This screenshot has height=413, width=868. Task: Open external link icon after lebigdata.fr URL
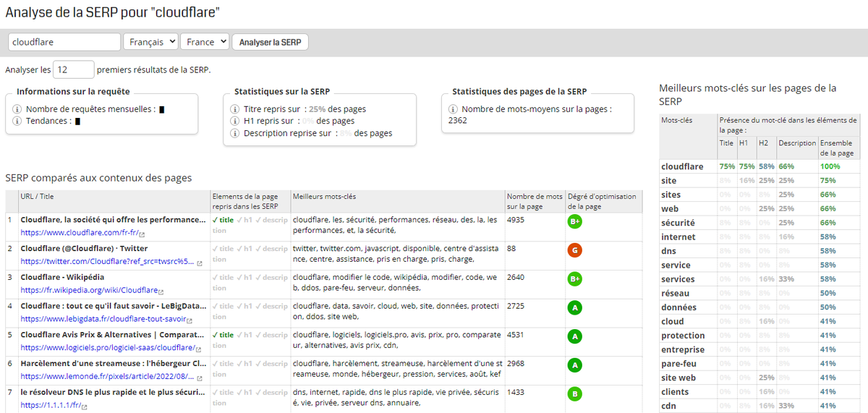[190, 320]
